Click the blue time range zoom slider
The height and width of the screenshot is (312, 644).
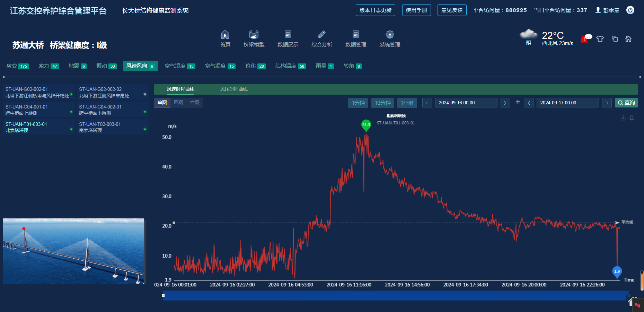tap(395, 296)
